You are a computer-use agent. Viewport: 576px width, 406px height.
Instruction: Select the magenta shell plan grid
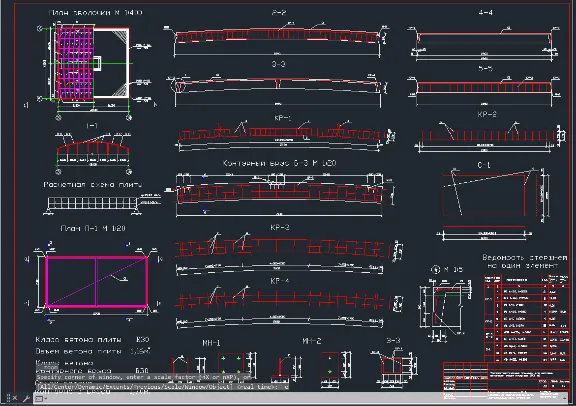click(x=75, y=62)
